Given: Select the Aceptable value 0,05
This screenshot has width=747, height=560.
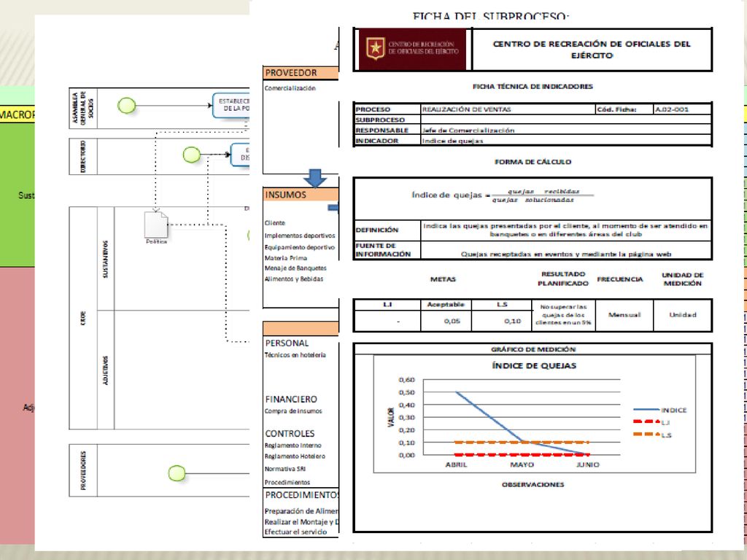Looking at the screenshot, I should (452, 321).
